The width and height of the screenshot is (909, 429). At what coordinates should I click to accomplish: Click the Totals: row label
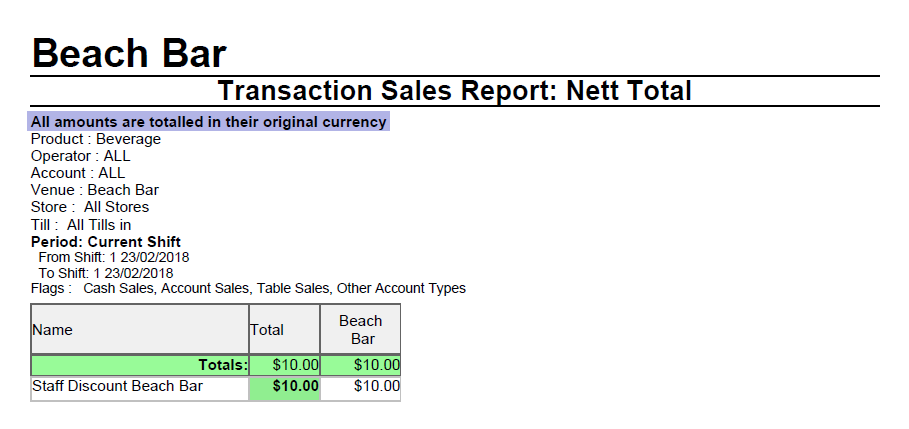(223, 366)
